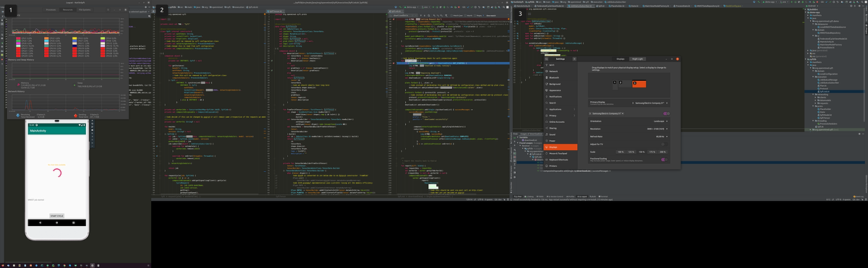
Task: Collapse the syftlib module in project tree
Action: tap(807, 59)
